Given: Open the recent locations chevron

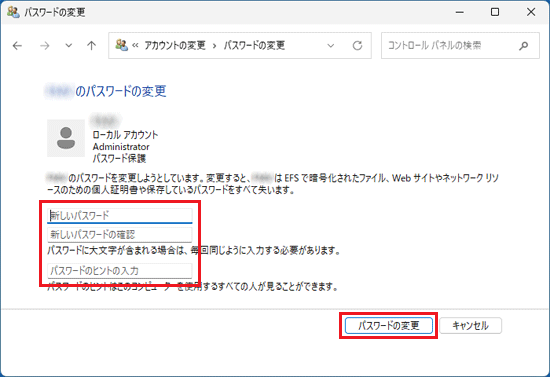Looking at the screenshot, I should point(69,46).
